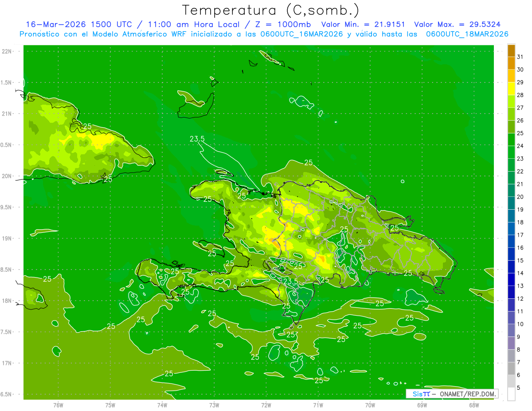Click legend scale value "26"
532x411 pixels.
coord(520,121)
